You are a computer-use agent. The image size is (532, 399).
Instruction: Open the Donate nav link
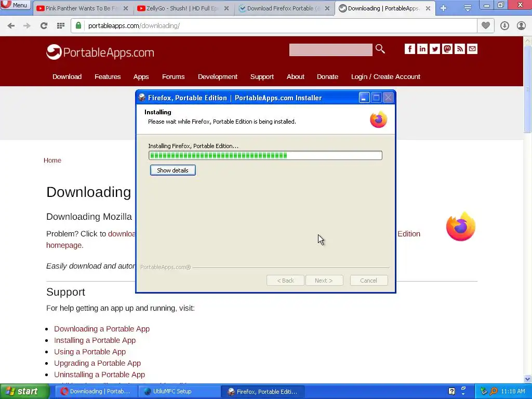tap(327, 77)
